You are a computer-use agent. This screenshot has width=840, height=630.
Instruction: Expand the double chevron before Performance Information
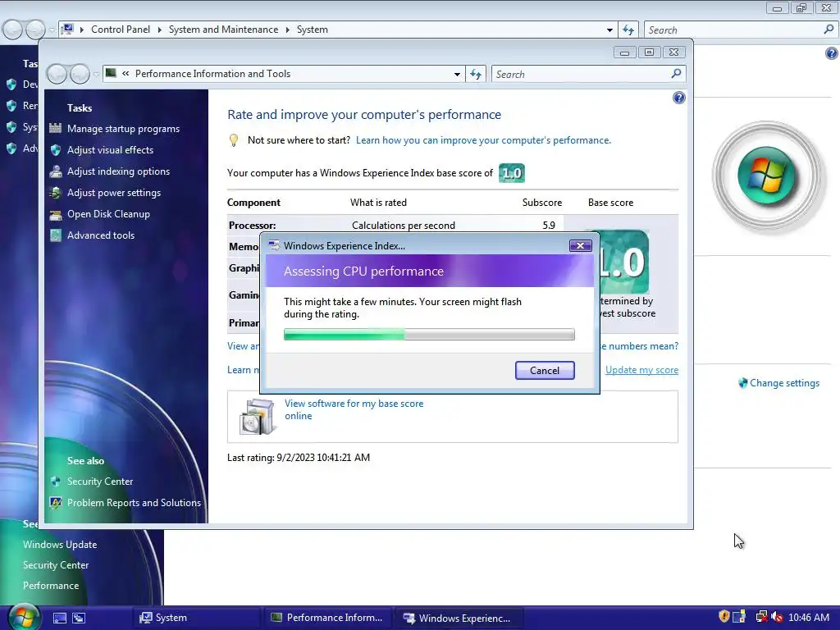coord(126,74)
